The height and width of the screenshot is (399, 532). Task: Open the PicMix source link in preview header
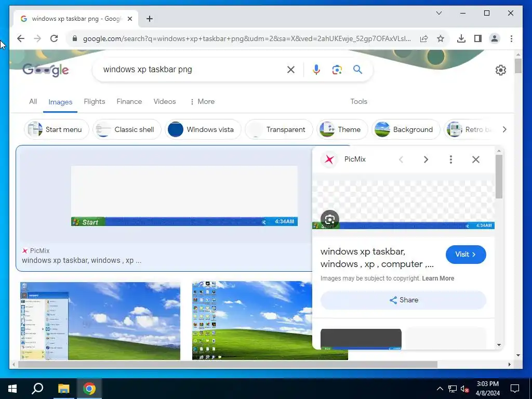(x=343, y=159)
